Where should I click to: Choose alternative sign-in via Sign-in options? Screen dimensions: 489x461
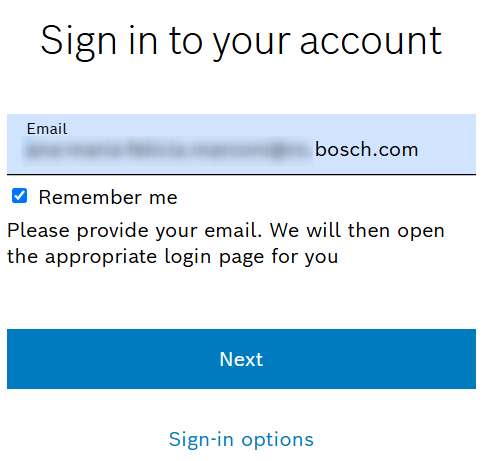coord(241,439)
